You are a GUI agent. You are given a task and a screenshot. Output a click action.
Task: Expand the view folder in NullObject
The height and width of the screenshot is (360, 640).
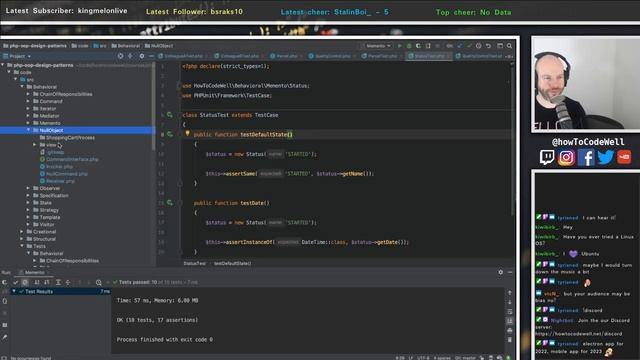pyautogui.click(x=35, y=145)
